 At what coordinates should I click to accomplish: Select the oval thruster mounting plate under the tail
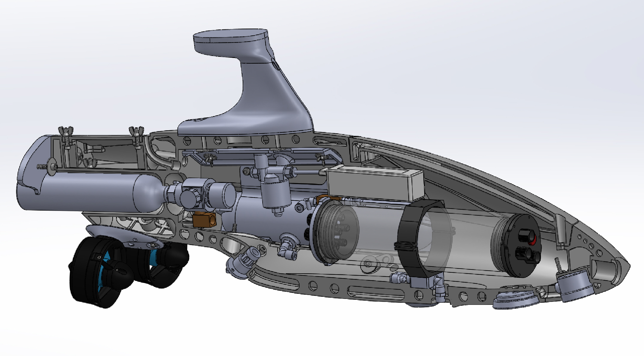click(x=125, y=237)
